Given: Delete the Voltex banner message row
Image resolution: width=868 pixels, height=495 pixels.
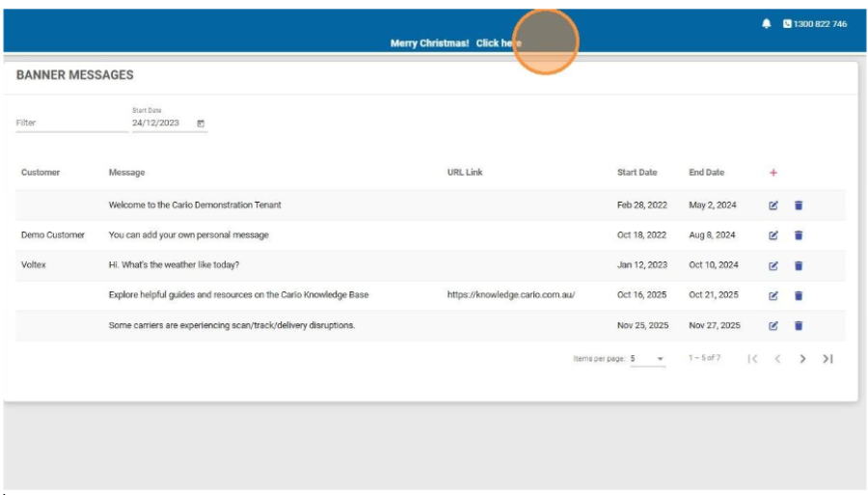Looking at the screenshot, I should (798, 265).
